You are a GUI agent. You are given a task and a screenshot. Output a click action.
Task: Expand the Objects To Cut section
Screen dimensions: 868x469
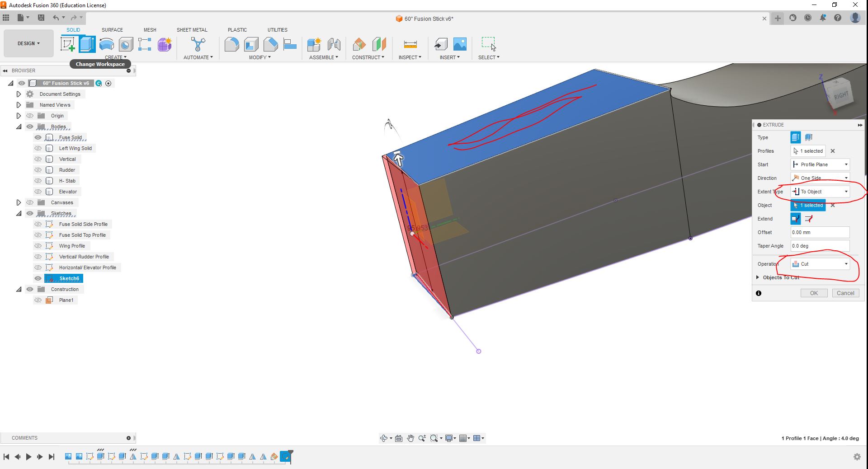758,277
